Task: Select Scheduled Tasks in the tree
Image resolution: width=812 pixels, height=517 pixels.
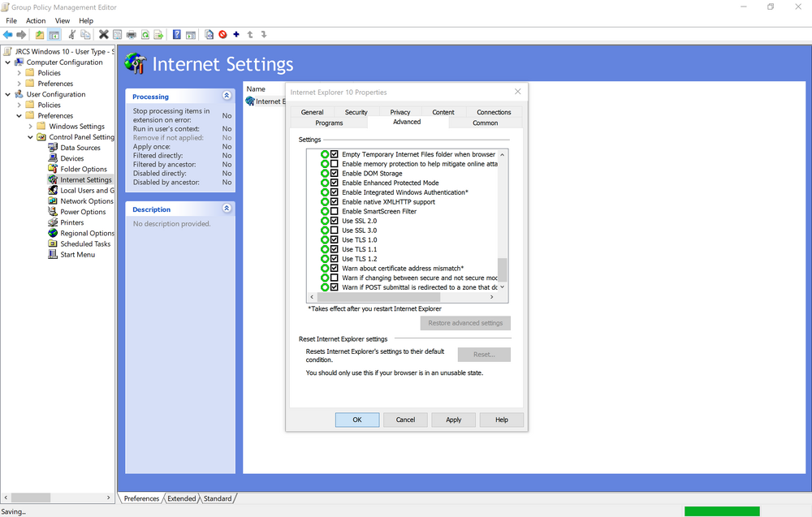Action: 85,243
